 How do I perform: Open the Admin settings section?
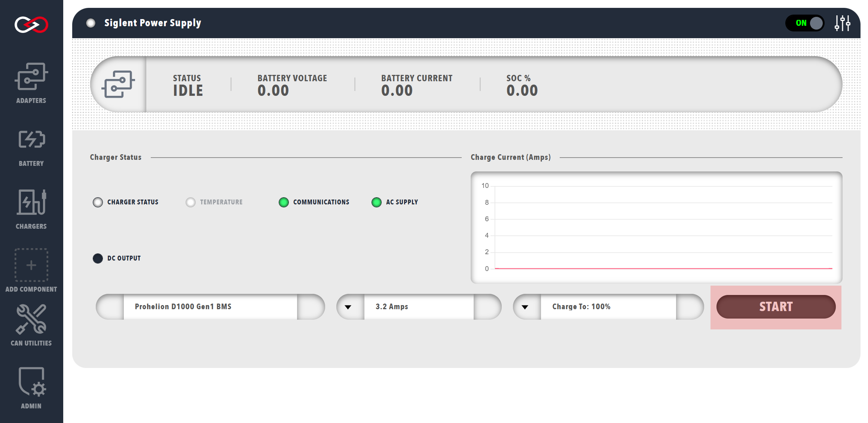[x=31, y=388]
